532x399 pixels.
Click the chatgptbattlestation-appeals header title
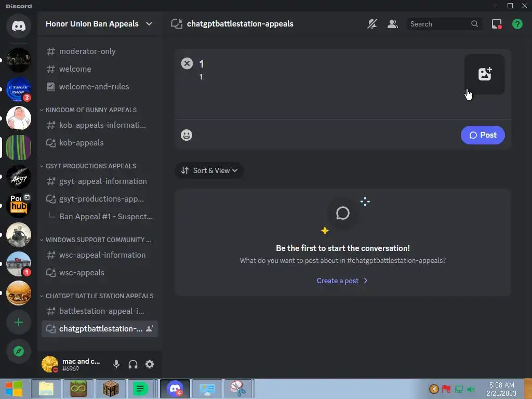(240, 24)
